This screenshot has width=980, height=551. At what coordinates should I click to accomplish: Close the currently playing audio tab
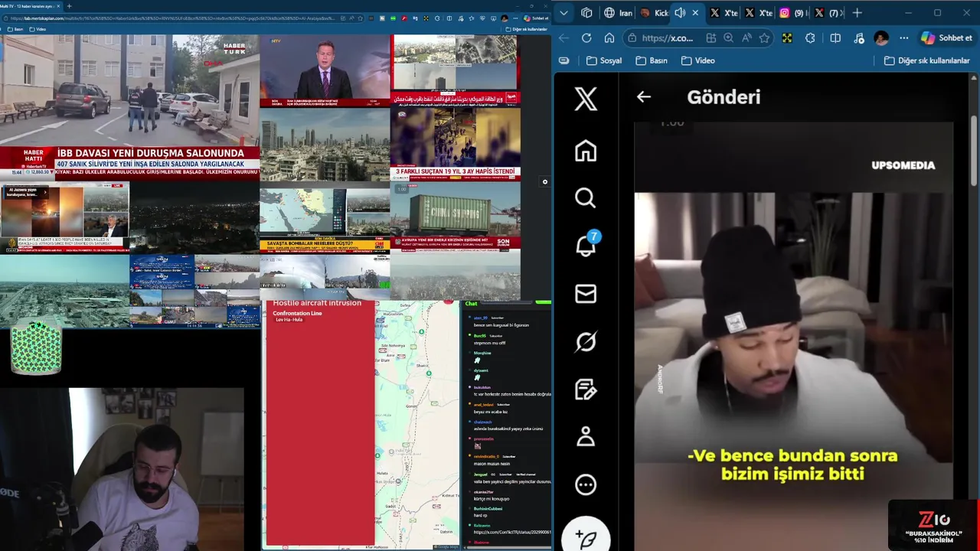coord(695,12)
